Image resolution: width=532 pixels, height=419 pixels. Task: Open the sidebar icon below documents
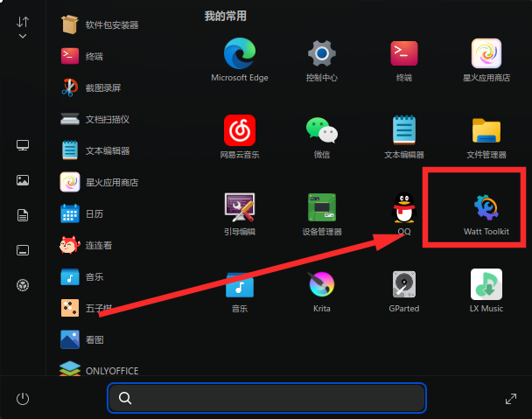click(x=23, y=250)
